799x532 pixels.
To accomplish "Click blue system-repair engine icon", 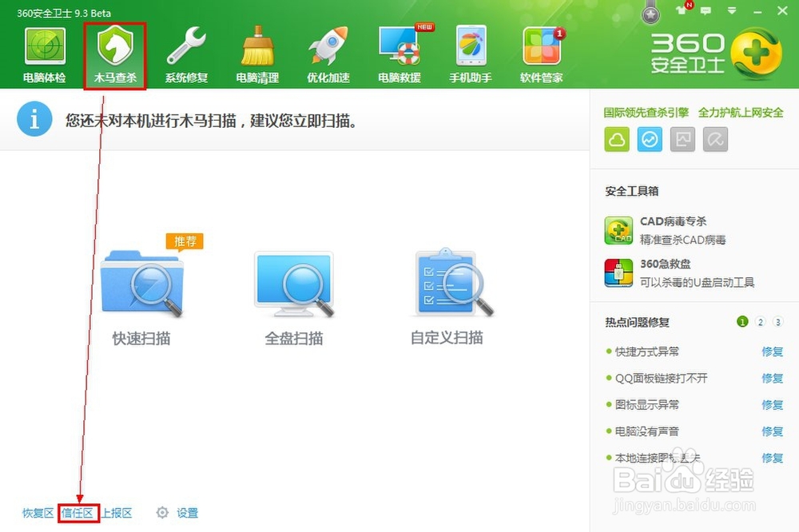I will click(650, 139).
